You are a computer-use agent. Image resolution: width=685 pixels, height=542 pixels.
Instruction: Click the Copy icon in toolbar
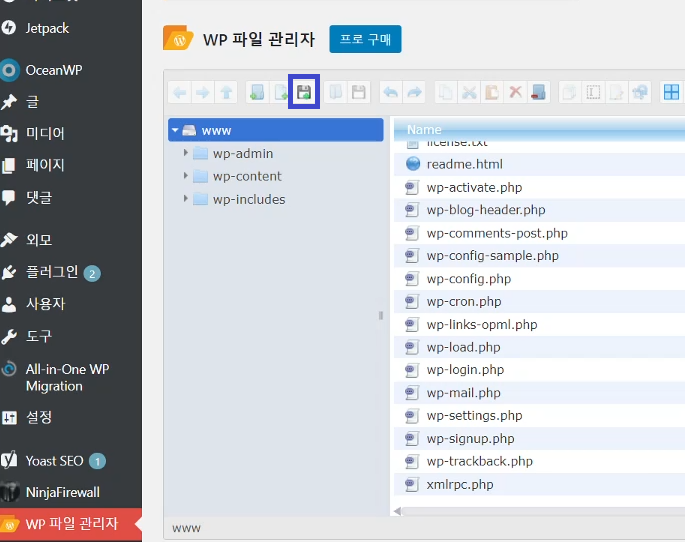pos(446,92)
